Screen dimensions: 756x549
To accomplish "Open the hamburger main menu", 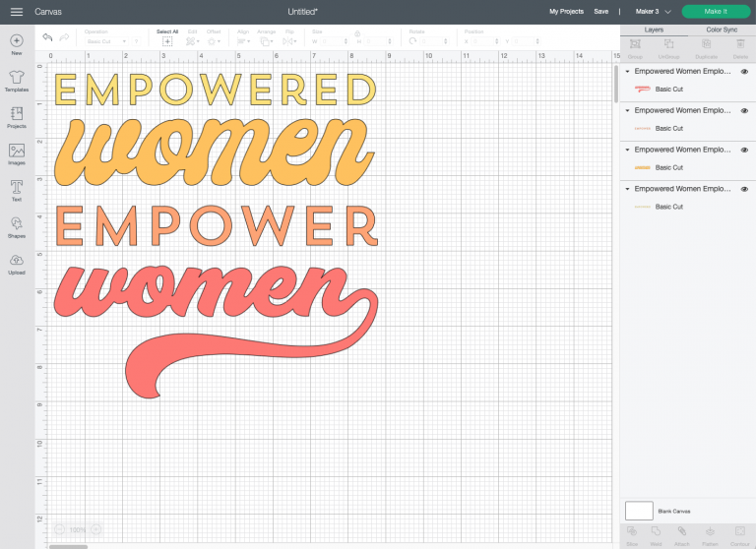I will point(17,11).
